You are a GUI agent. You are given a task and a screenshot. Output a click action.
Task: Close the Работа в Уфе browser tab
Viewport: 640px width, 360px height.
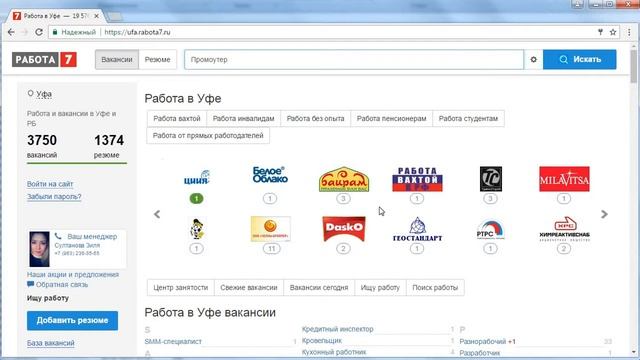point(96,16)
